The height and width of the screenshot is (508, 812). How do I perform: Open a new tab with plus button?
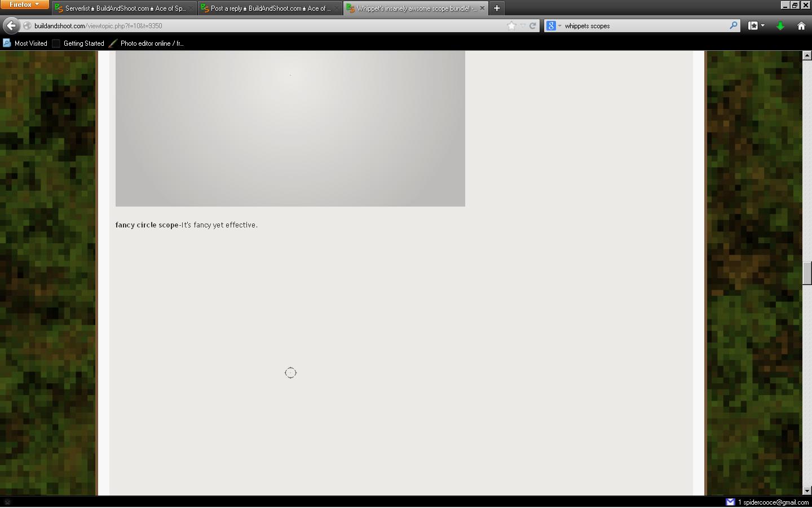click(x=497, y=8)
